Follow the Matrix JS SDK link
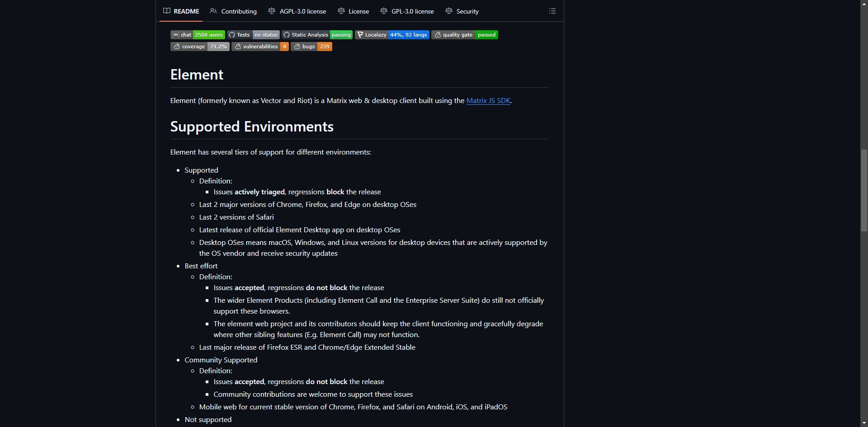Image resolution: width=868 pixels, height=427 pixels. (488, 101)
